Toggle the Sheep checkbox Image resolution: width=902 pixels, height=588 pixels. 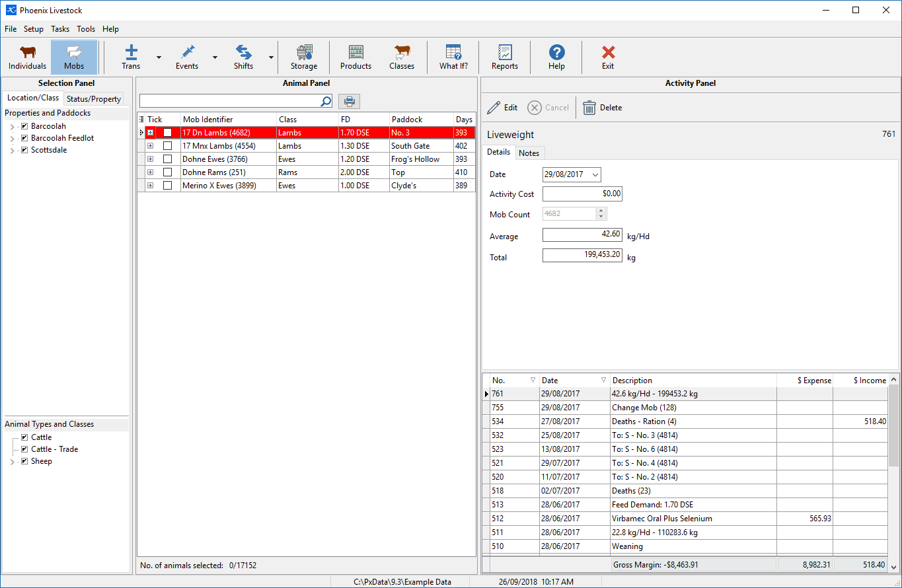pyautogui.click(x=24, y=461)
